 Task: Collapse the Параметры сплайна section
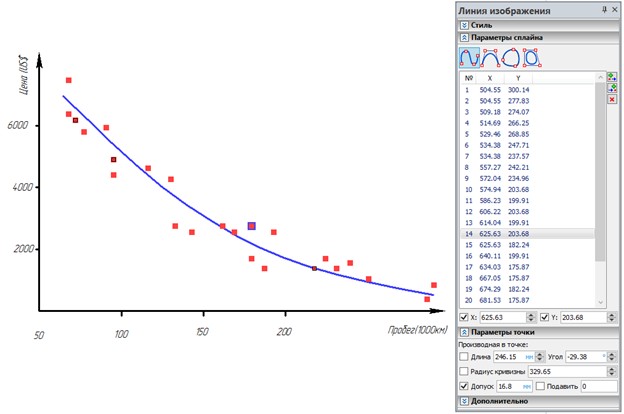point(464,38)
